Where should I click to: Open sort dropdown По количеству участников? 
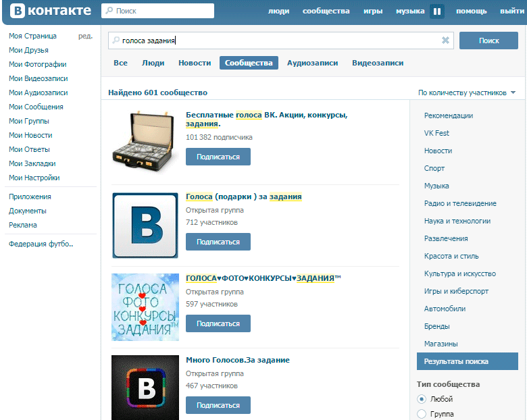click(466, 93)
